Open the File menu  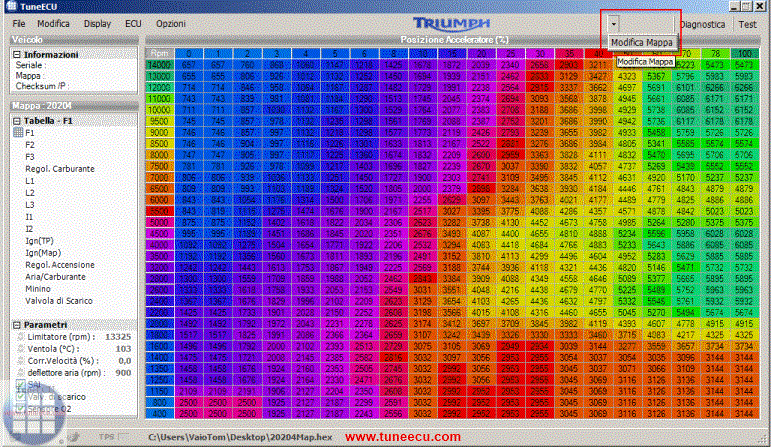pyautogui.click(x=19, y=24)
